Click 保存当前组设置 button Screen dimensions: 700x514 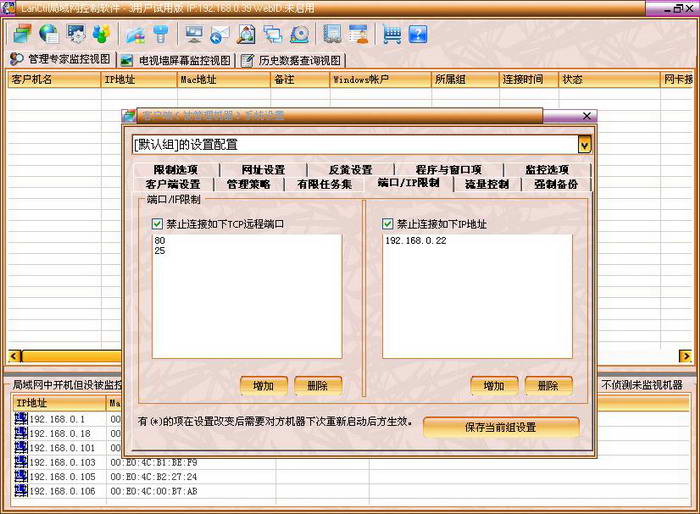[500, 427]
